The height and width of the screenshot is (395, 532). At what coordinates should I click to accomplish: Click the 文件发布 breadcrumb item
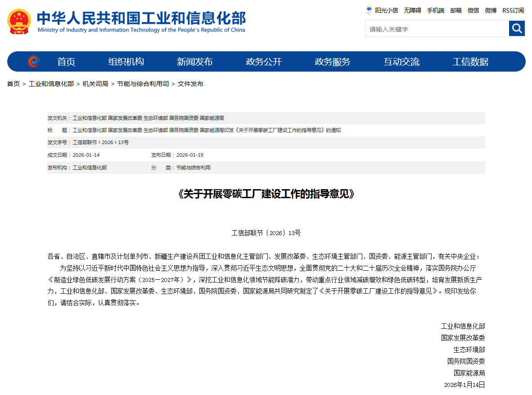191,83
